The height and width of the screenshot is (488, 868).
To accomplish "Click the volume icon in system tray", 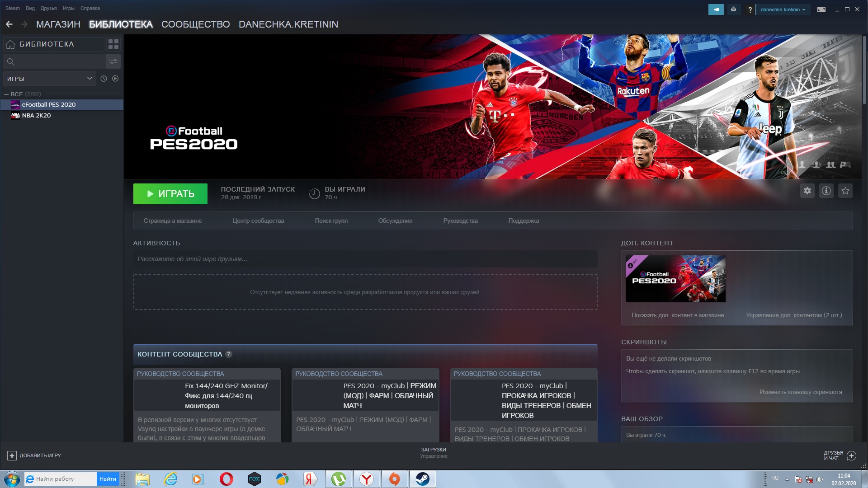I will [820, 479].
